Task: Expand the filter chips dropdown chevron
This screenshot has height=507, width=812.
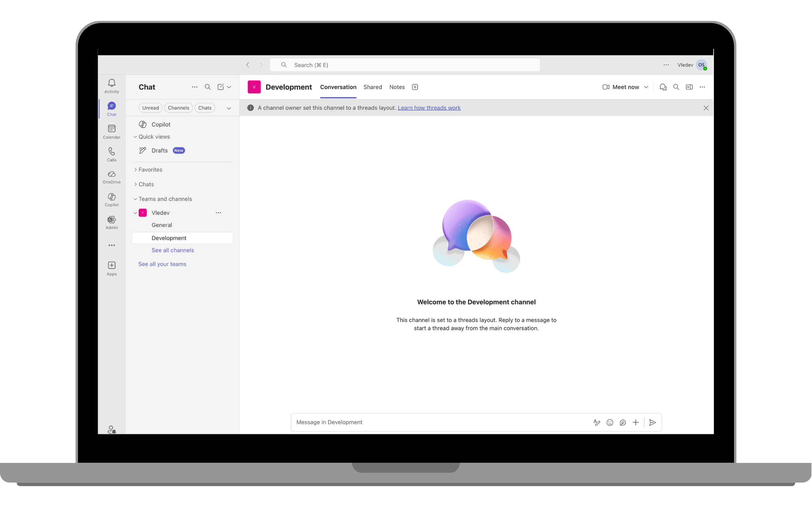Action: (229, 108)
